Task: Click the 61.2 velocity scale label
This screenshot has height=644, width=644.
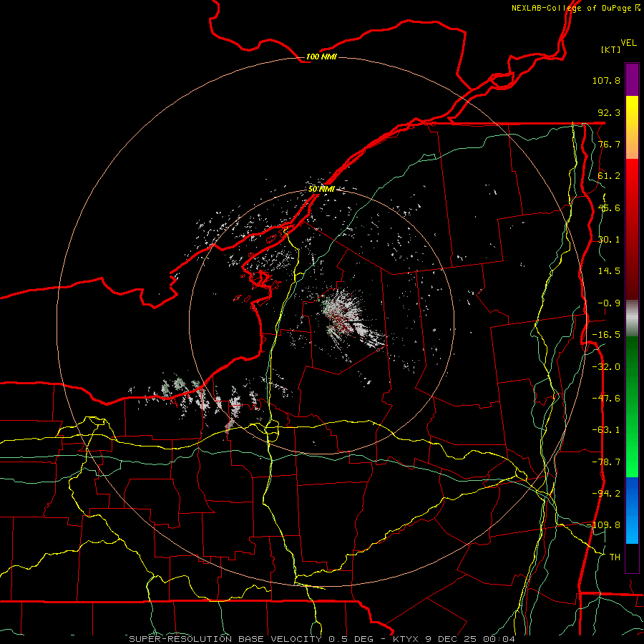Action: point(609,176)
